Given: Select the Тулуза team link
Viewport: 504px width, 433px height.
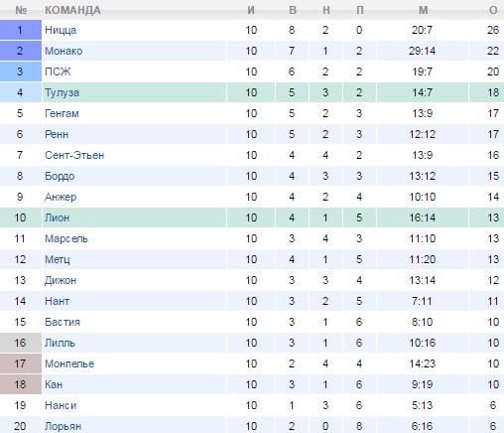Looking at the screenshot, I should point(62,92).
